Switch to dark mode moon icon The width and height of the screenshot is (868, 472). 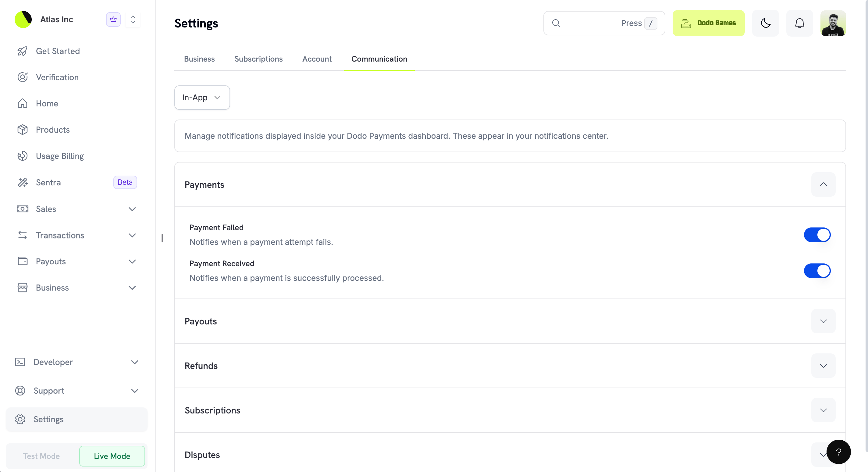(x=766, y=23)
